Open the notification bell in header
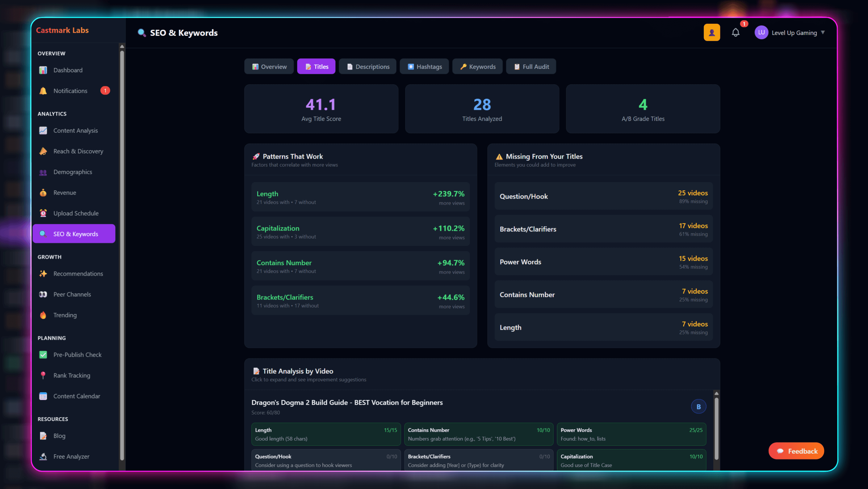The width and height of the screenshot is (868, 489). (x=736, y=32)
